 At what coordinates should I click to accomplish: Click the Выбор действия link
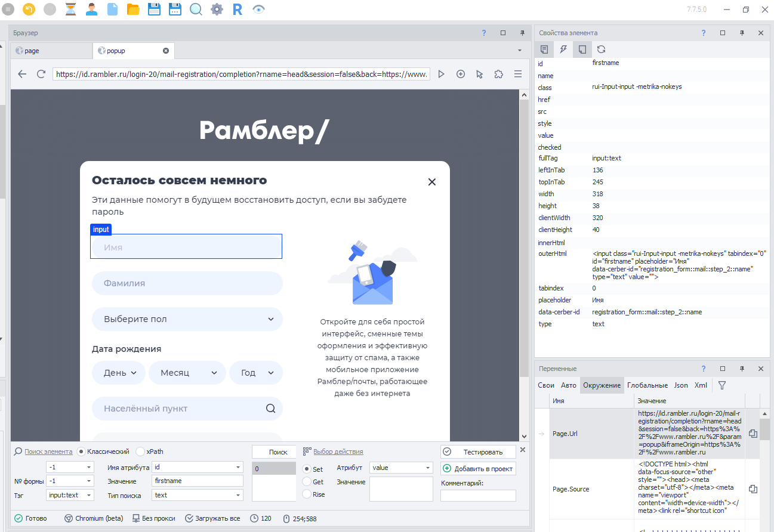point(338,451)
